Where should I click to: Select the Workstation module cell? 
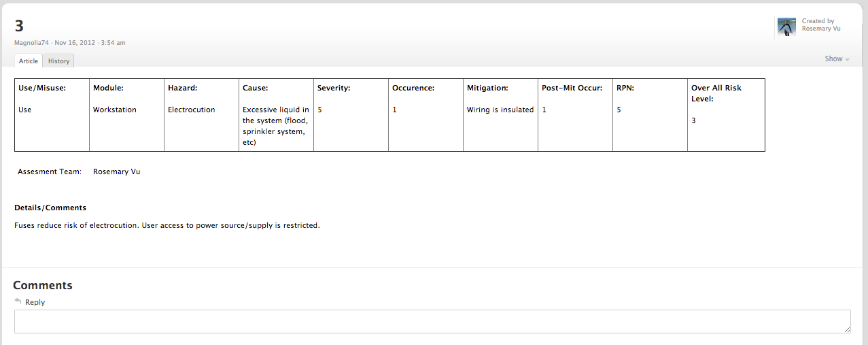(x=114, y=110)
